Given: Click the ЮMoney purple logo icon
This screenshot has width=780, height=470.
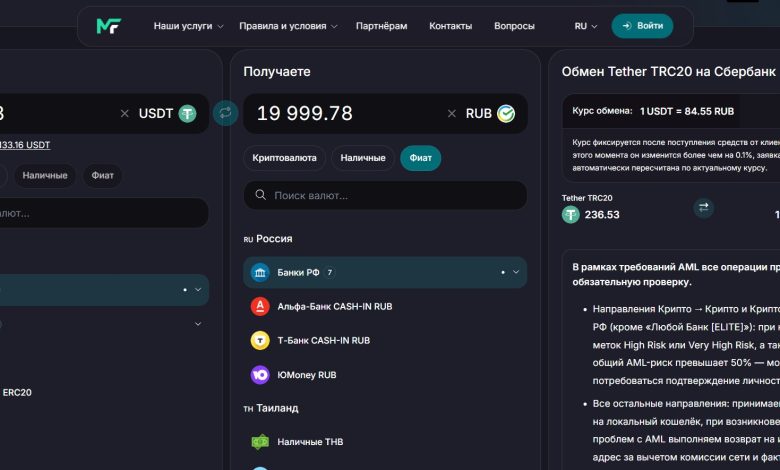Looking at the screenshot, I should click(x=260, y=375).
